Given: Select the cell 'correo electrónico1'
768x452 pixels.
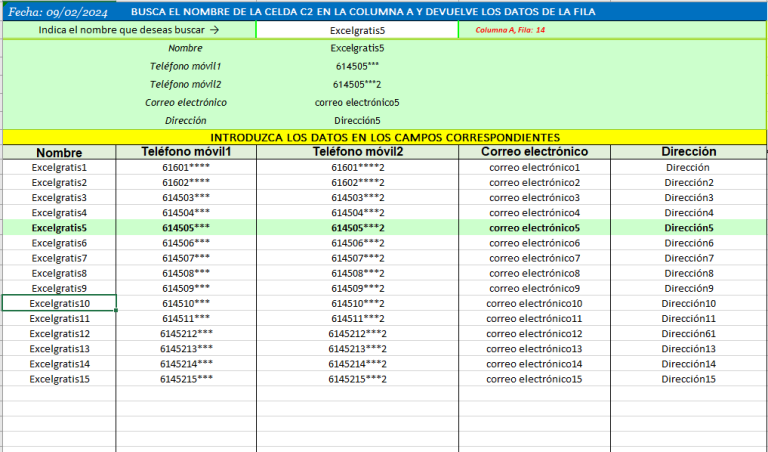Looking at the screenshot, I should tap(534, 167).
